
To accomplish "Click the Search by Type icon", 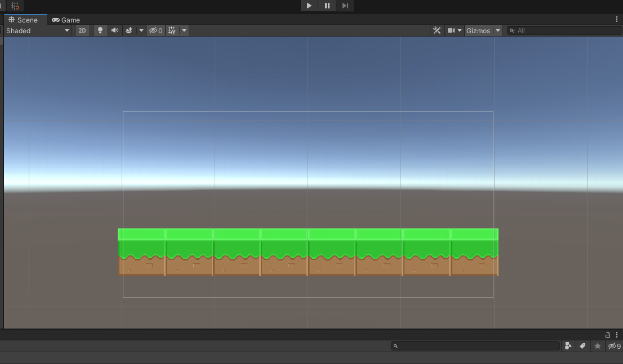I will click(568, 346).
